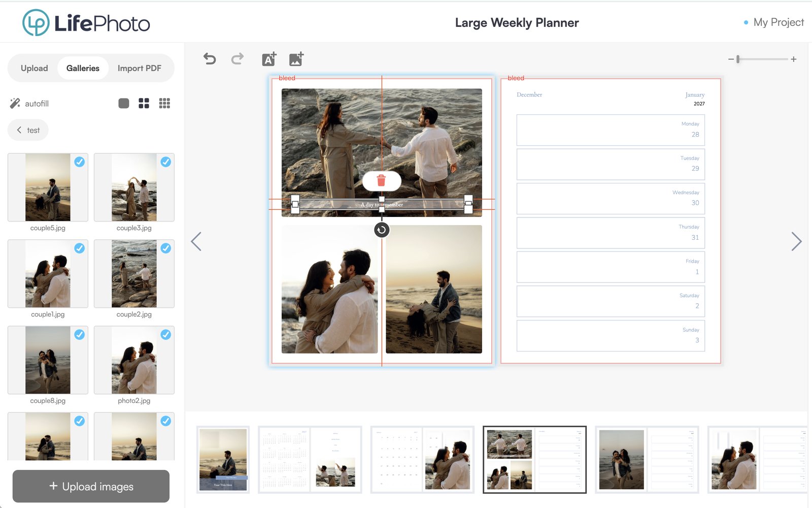The width and height of the screenshot is (812, 508).
Task: Go to next spread arrow
Action: [796, 241]
